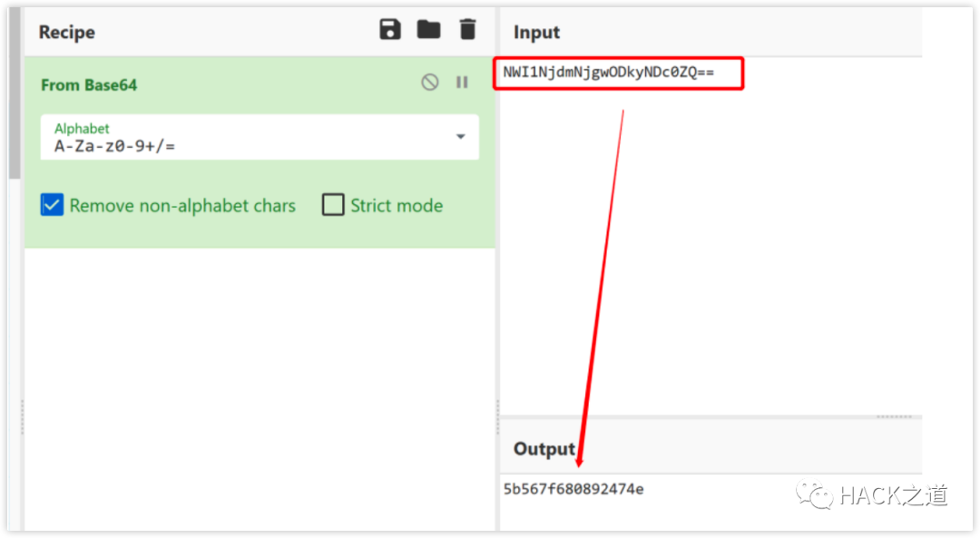The width and height of the screenshot is (980, 538).
Task: Expand the Alphabet dropdown arrow
Action: click(x=460, y=137)
